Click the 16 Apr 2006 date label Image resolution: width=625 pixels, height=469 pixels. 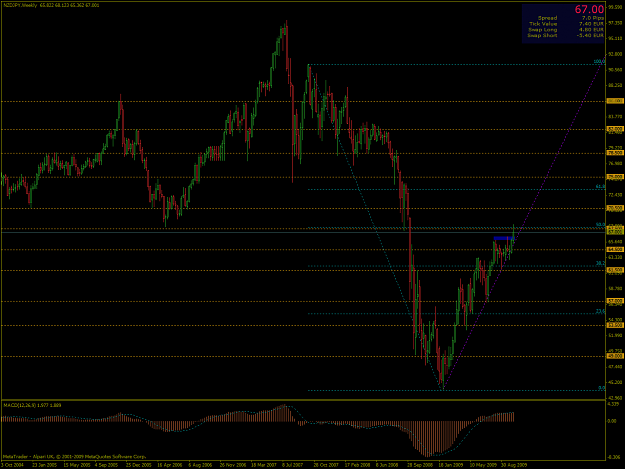(170, 465)
